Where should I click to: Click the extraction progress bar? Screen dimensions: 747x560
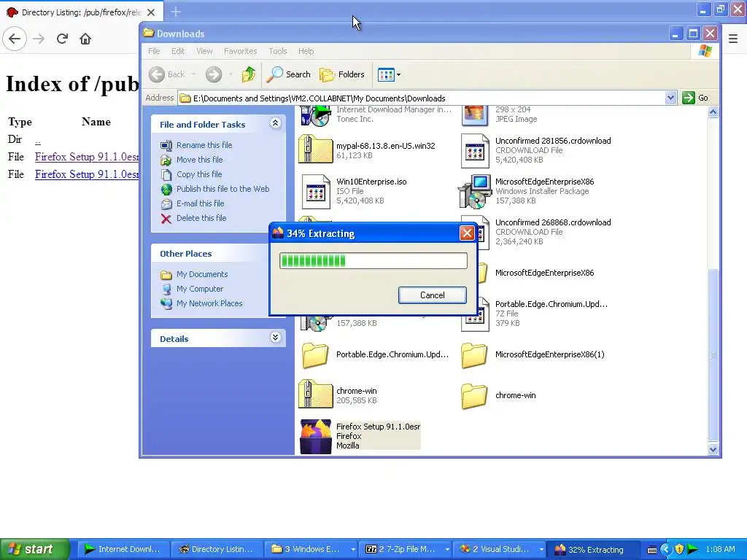[x=373, y=260]
